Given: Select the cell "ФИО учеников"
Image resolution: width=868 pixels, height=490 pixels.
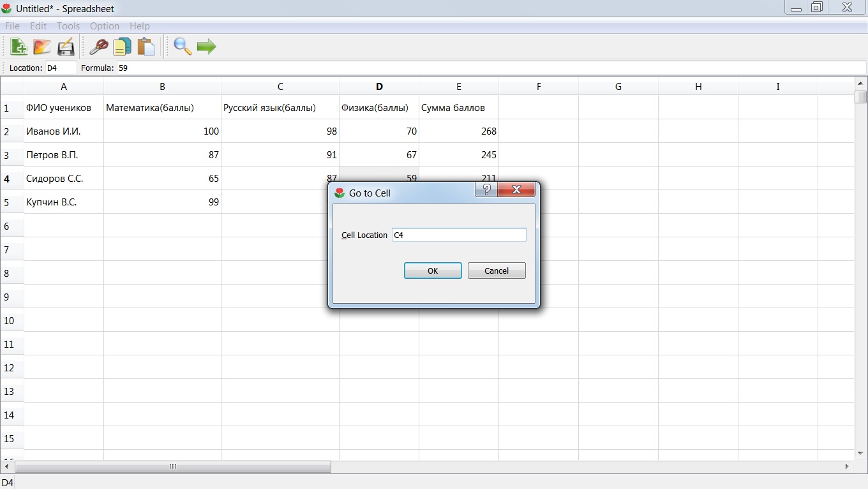Looking at the screenshot, I should [64, 108].
